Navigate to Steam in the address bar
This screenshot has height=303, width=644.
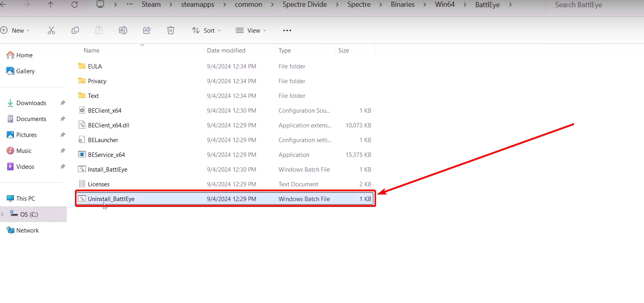coord(151,4)
